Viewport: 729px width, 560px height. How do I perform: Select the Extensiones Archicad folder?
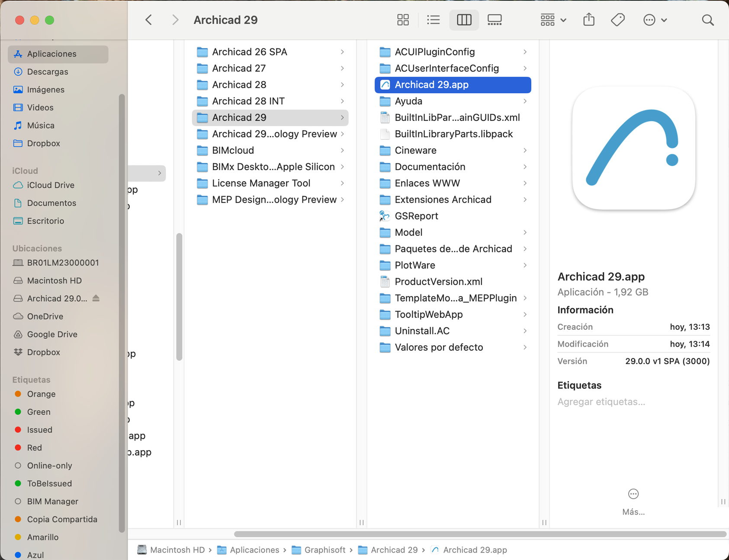point(453,200)
